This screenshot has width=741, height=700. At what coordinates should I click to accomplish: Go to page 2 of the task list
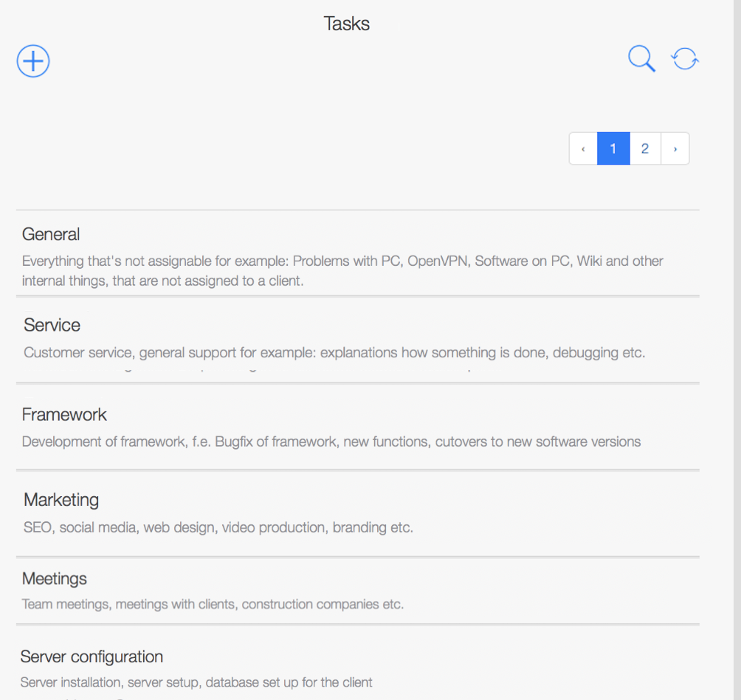(644, 148)
